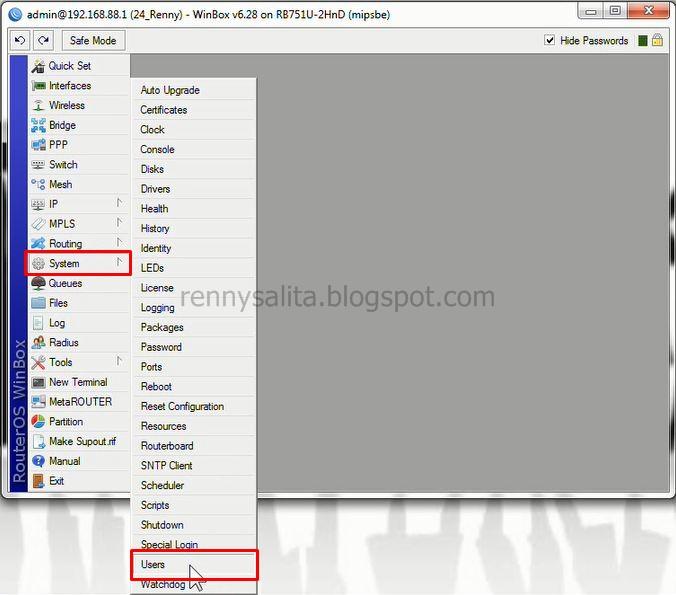Expand the System submenu arrow
The width and height of the screenshot is (676, 595).
pos(119,262)
